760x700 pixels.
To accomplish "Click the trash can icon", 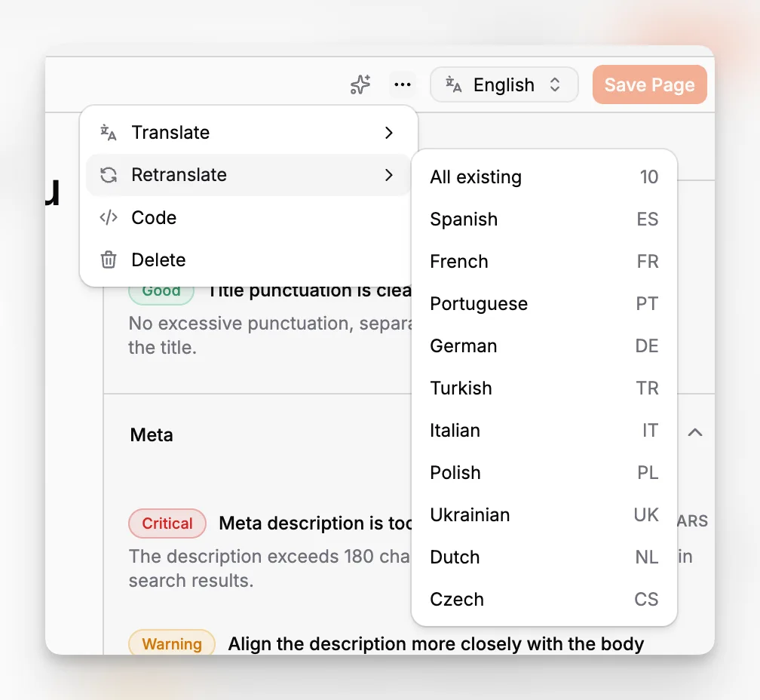I will (x=109, y=259).
